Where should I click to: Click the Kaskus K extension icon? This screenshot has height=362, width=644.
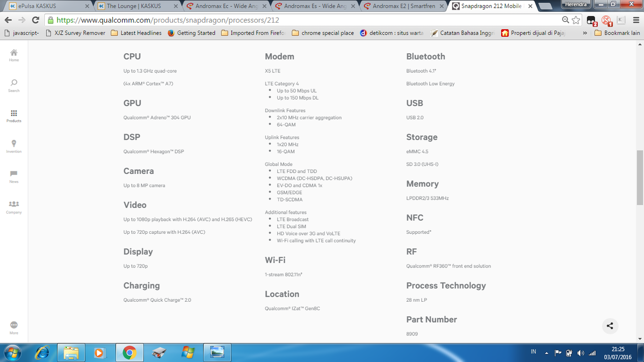(x=621, y=20)
